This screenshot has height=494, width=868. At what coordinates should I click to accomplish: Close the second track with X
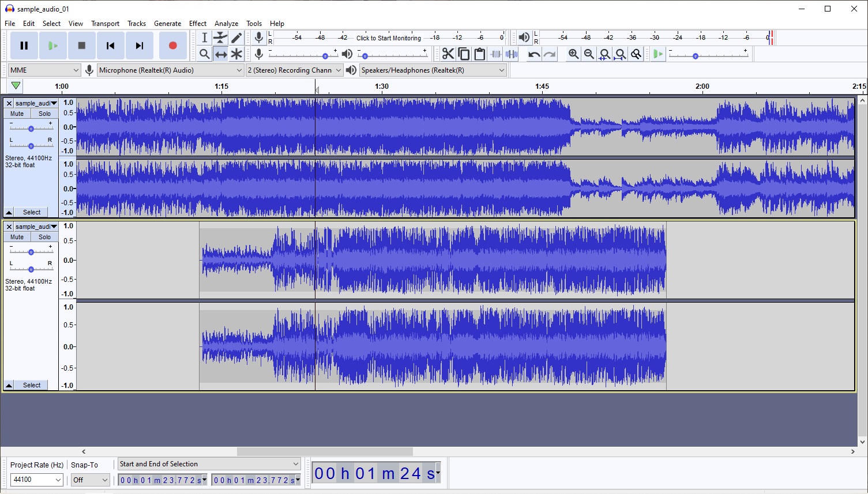9,227
